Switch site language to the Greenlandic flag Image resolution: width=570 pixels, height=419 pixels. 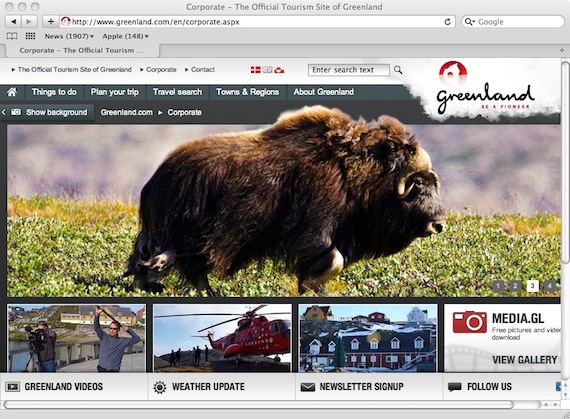(279, 69)
